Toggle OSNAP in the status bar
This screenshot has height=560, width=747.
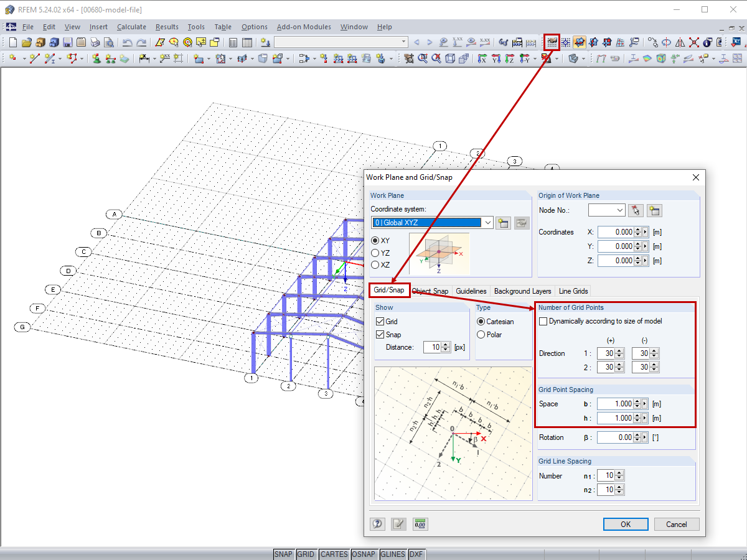coord(364,554)
